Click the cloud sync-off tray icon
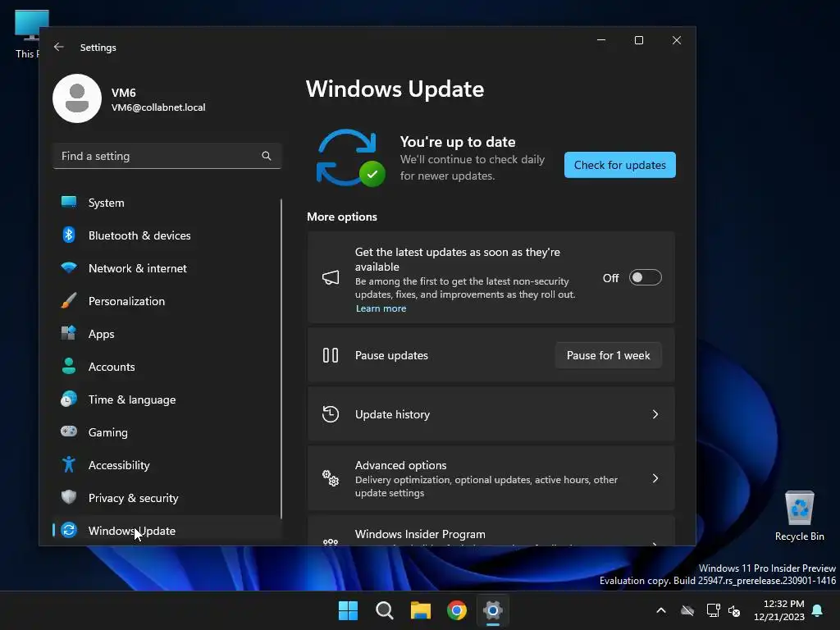 [x=687, y=610]
